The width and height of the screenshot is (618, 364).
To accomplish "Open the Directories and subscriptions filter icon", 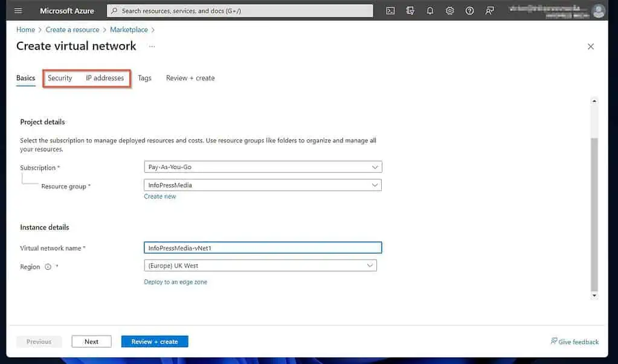I will click(x=410, y=10).
